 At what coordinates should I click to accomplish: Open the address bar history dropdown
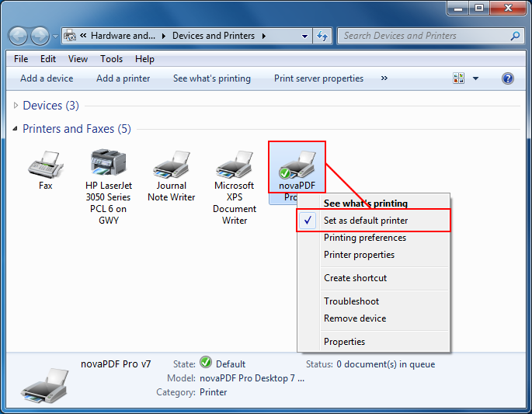[x=304, y=36]
